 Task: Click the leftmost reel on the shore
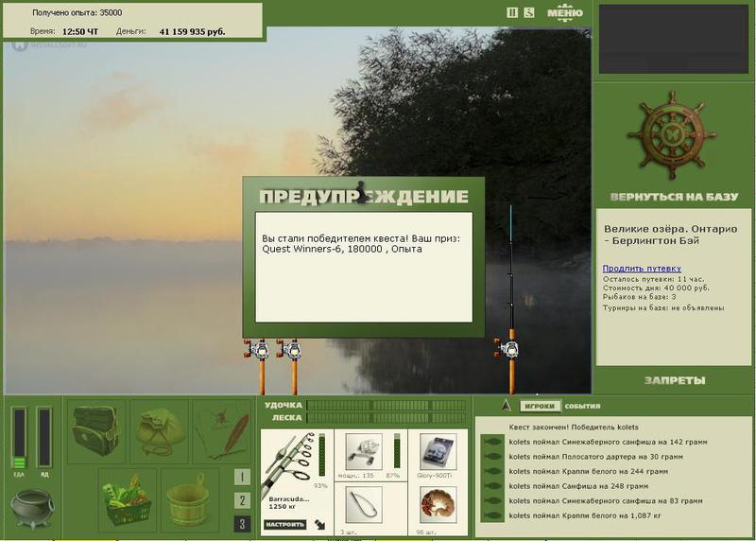tap(258, 350)
